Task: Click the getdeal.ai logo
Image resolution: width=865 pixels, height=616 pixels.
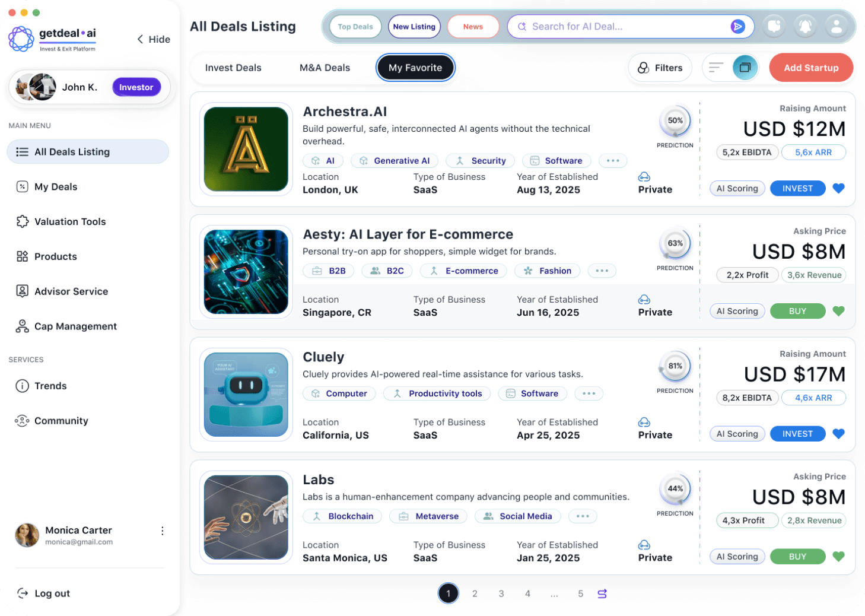Action: click(52, 39)
